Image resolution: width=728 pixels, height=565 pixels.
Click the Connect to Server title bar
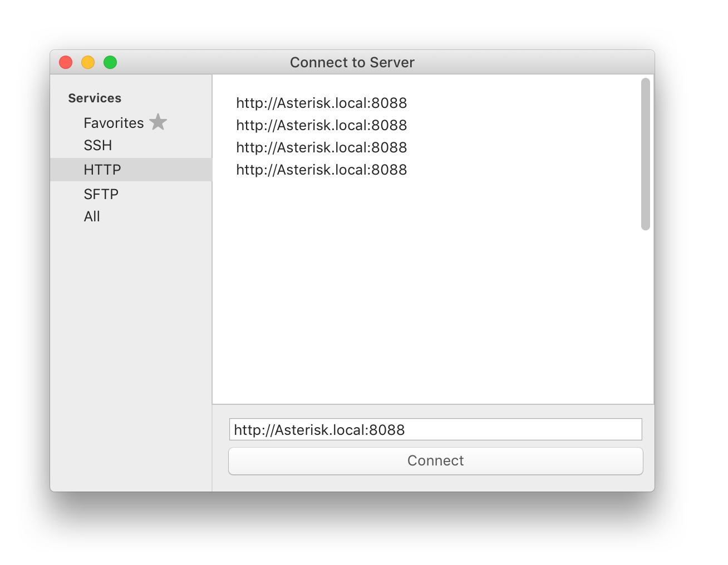click(x=352, y=62)
